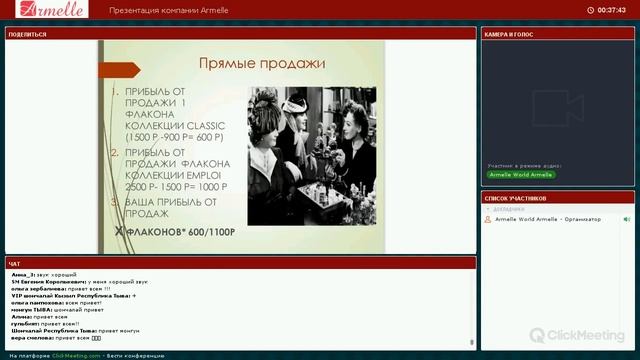Select participant 'Armelle World Armelle - Организатор'
The width and height of the screenshot is (640, 360).
click(x=548, y=220)
